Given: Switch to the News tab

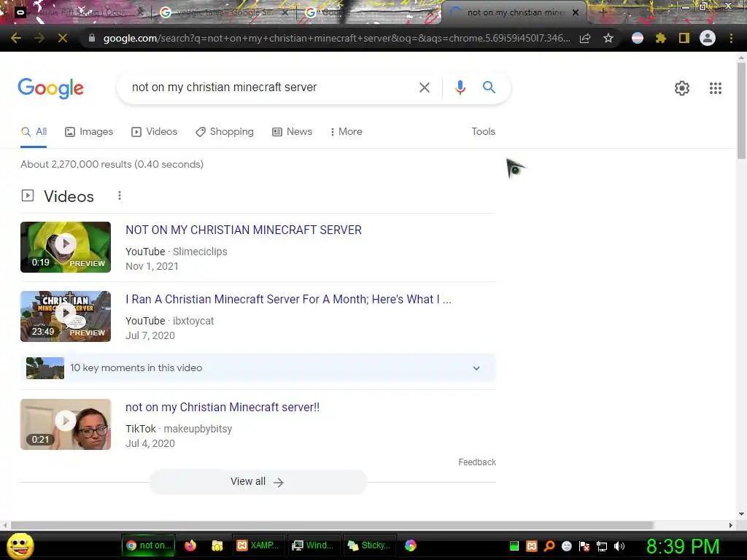Looking at the screenshot, I should (x=292, y=131).
